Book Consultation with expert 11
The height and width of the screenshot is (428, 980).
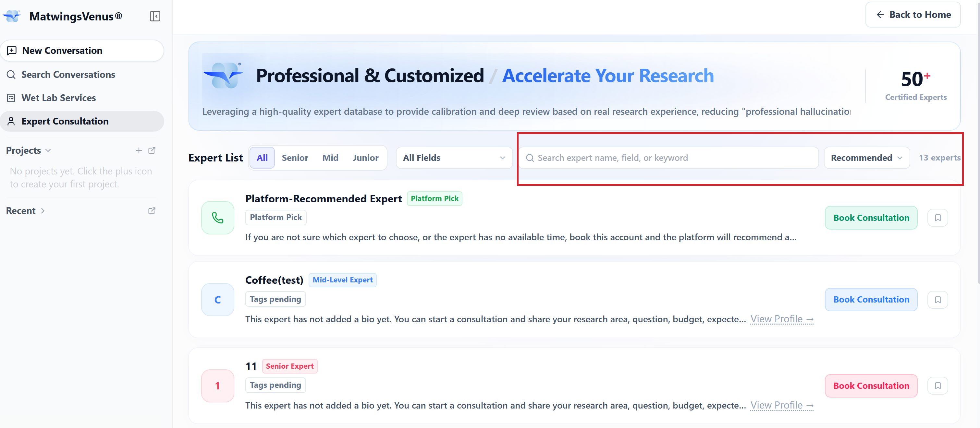click(871, 386)
